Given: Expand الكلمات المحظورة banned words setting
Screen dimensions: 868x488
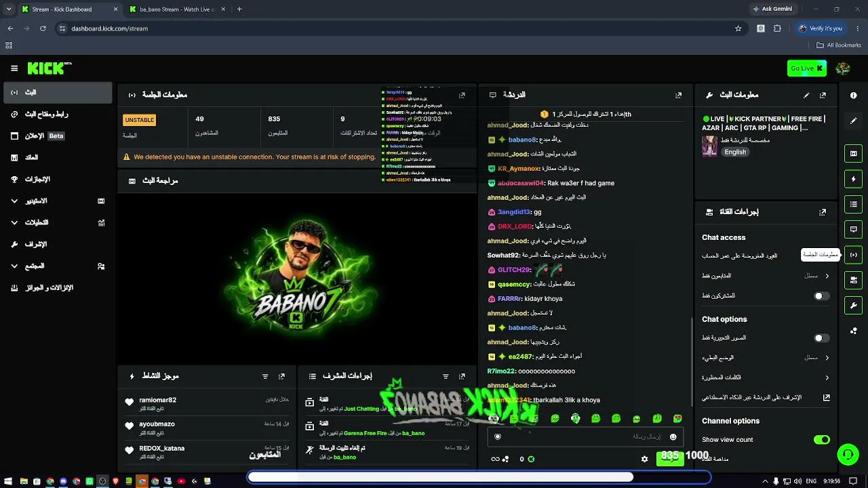Looking at the screenshot, I should click(x=827, y=378).
